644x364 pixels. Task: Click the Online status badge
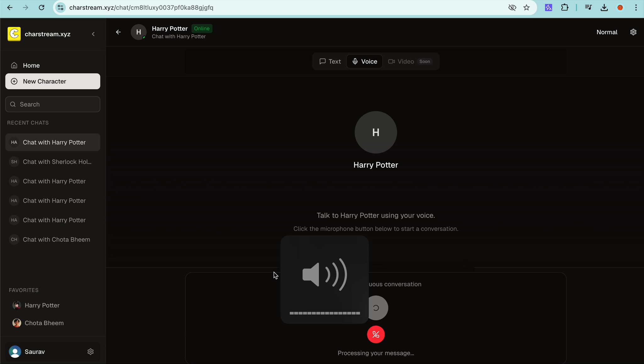[x=202, y=29]
